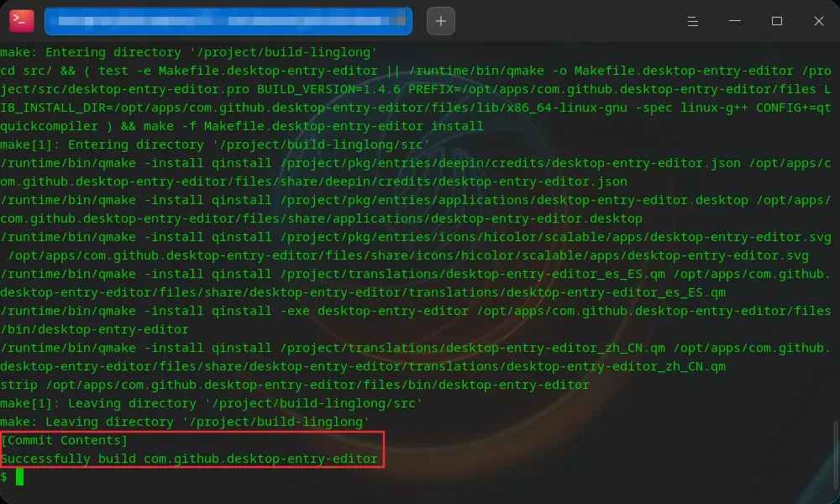Click the 'cd src/ && ( test -e' line
The image size is (840, 504).
[x=416, y=71]
